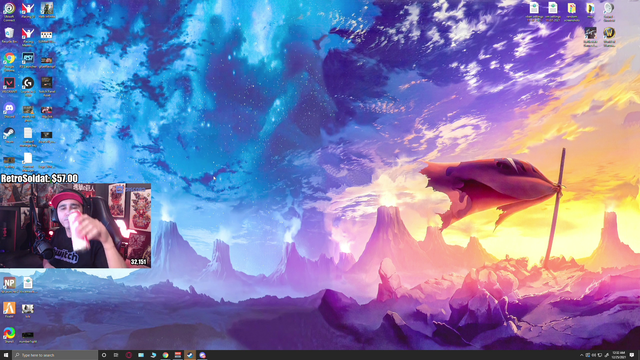This screenshot has height=360, width=640.
Task: Click the taskbar search box
Action: tap(55, 355)
